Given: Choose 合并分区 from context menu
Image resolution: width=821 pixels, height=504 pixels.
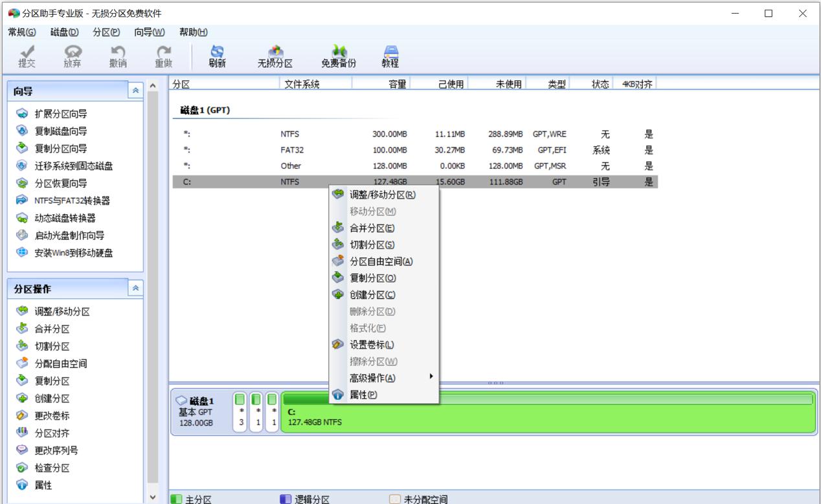Looking at the screenshot, I should pos(384,228).
